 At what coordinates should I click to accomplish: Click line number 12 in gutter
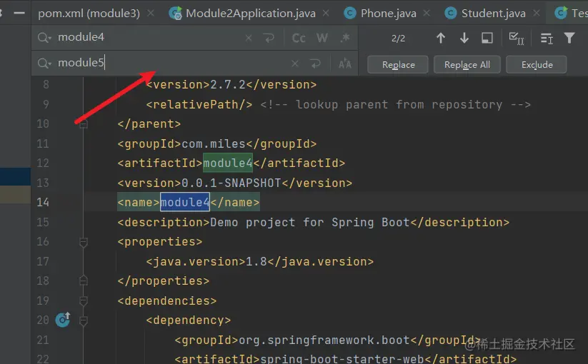(x=43, y=163)
